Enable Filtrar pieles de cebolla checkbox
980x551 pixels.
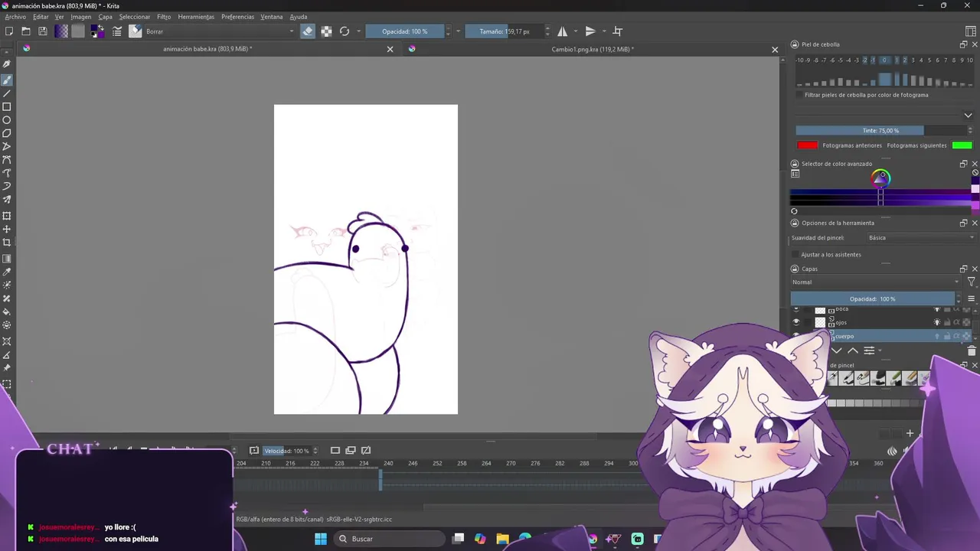tap(799, 95)
